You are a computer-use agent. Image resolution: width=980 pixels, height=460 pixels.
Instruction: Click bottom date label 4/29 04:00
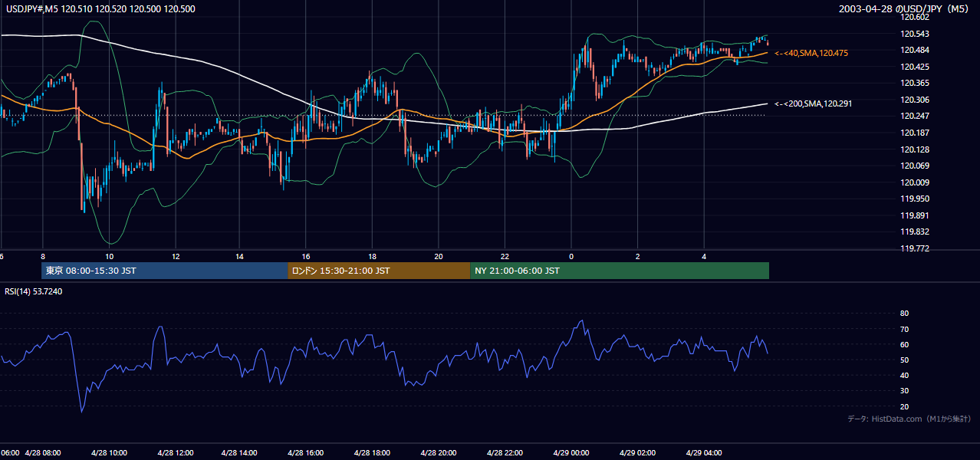704,452
